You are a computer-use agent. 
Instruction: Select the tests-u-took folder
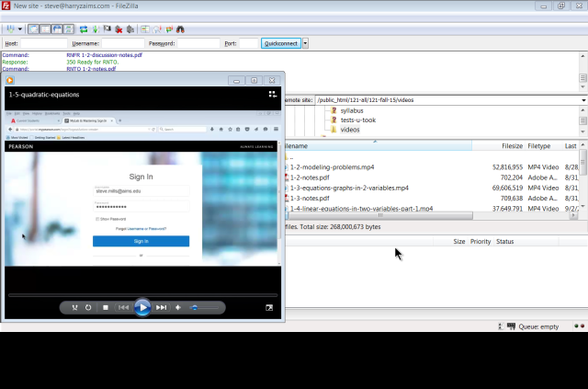tap(359, 120)
